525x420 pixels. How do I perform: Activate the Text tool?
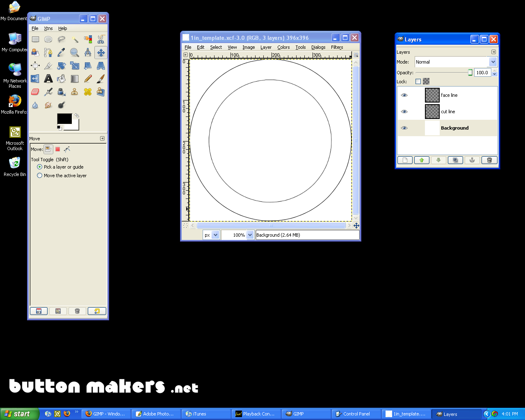(48, 79)
